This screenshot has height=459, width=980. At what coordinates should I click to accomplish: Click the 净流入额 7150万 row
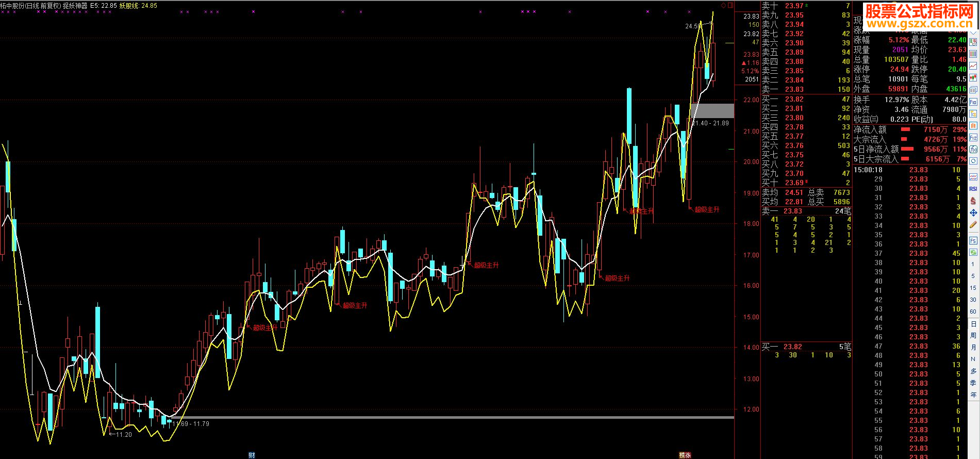pos(910,129)
